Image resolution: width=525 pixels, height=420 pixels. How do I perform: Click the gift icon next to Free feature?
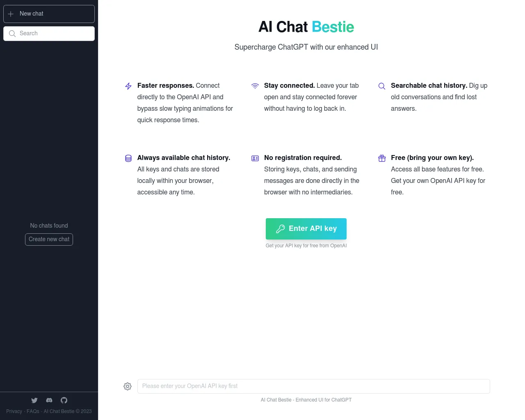(381, 158)
